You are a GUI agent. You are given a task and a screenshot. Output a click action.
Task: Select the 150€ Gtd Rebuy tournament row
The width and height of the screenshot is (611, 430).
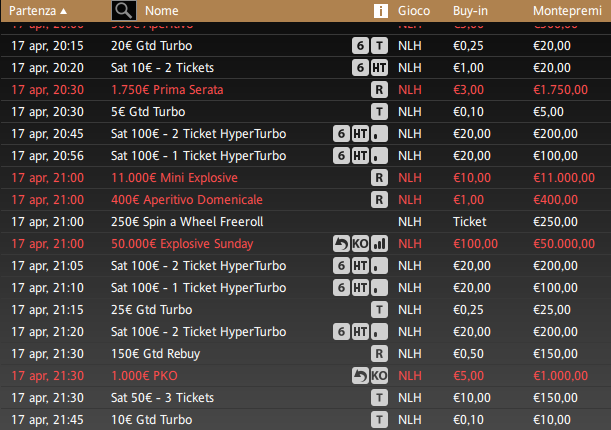pyautogui.click(x=306, y=354)
